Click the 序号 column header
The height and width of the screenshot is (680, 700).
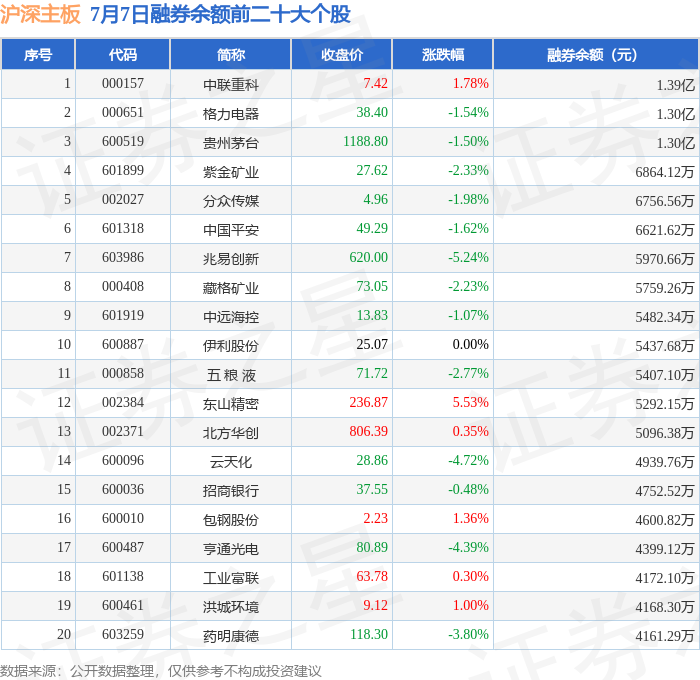click(x=38, y=54)
